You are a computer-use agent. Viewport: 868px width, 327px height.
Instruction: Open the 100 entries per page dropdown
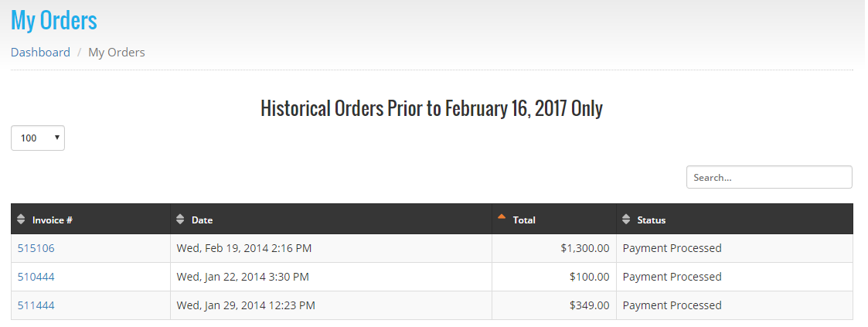click(38, 138)
